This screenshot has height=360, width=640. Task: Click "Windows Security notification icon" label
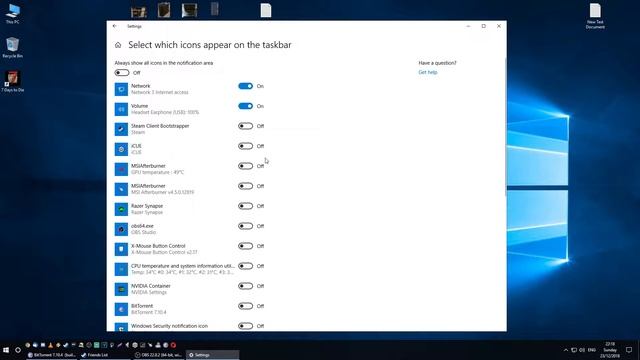pos(169,326)
